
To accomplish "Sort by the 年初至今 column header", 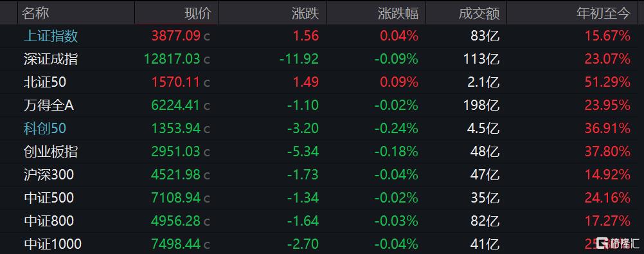I will click(x=604, y=13).
